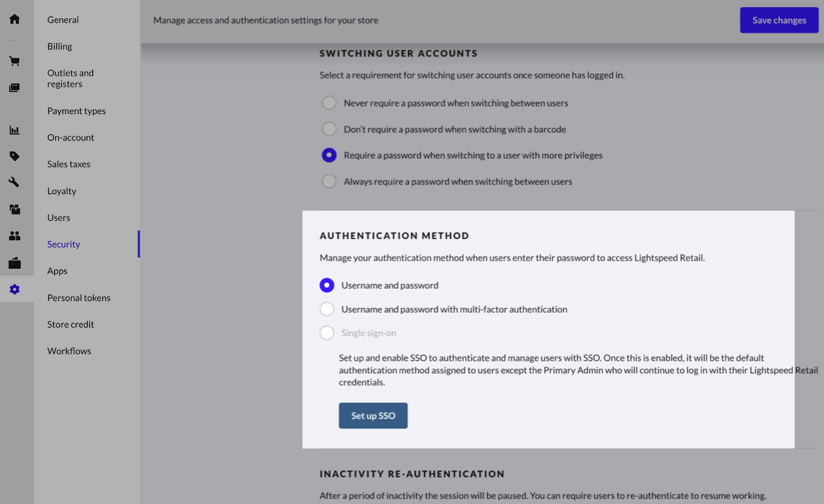Click the Setup gear icon
Screen dimensions: 824x504
(x=14, y=289)
